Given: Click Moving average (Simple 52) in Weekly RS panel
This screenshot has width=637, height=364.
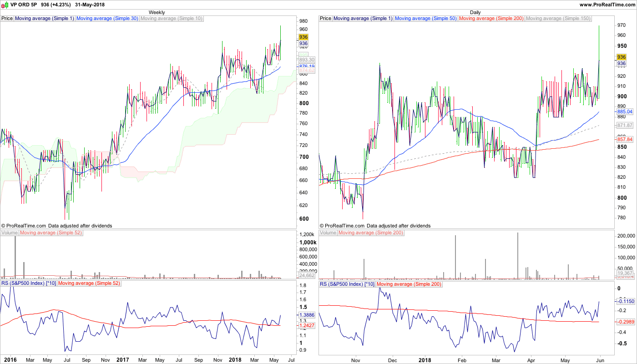Looking at the screenshot, I should click(90, 284).
